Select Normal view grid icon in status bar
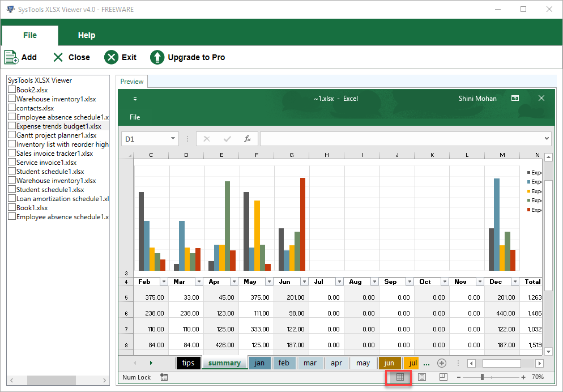 click(x=400, y=377)
